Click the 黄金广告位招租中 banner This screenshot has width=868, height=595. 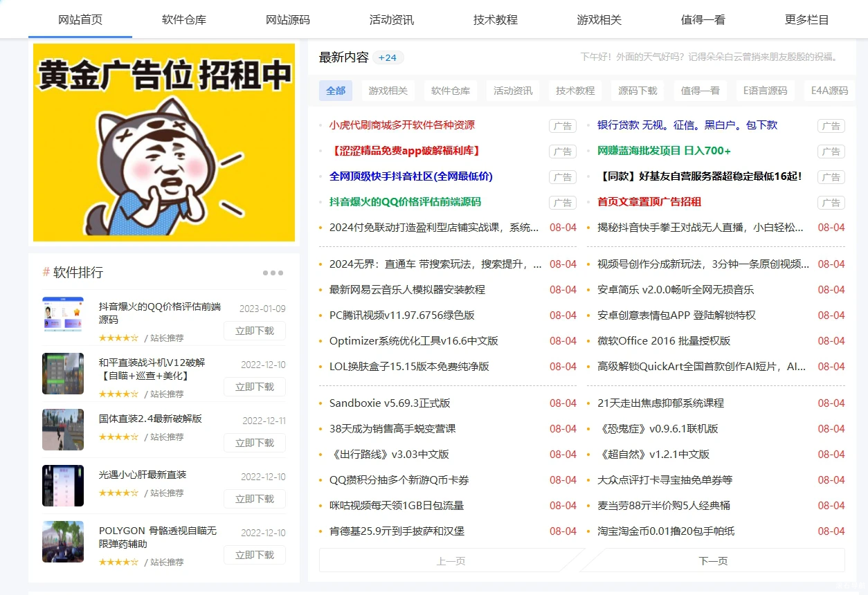point(163,143)
